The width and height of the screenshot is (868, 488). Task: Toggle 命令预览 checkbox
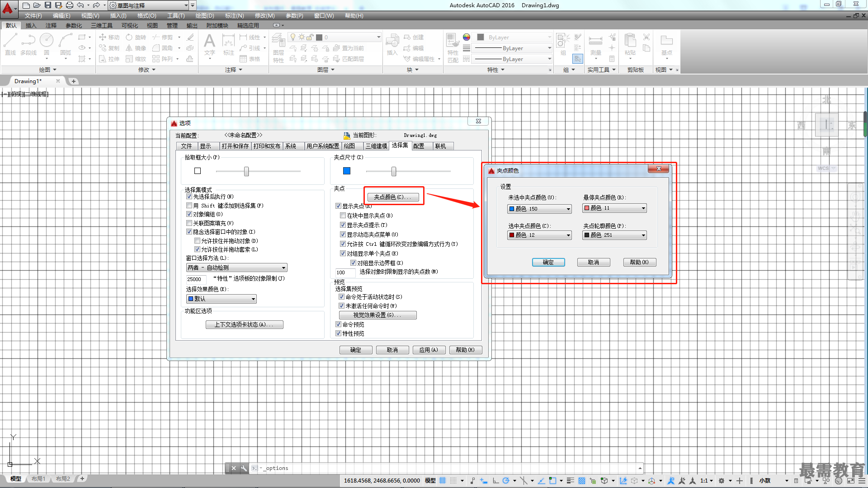[x=338, y=324]
